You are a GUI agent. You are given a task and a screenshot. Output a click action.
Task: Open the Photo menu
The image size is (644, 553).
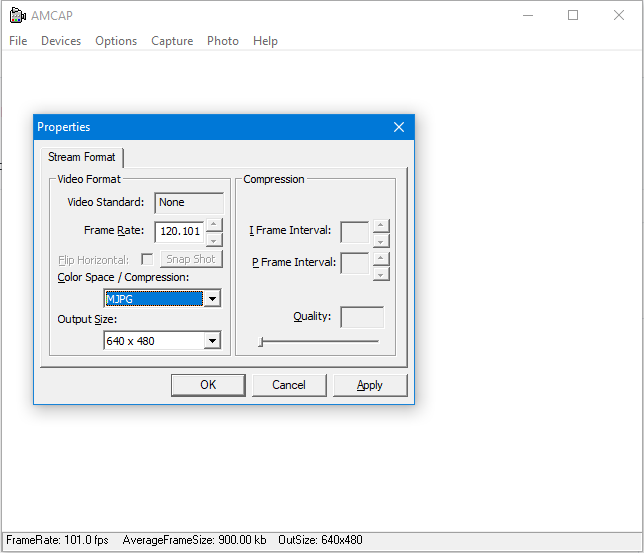point(223,41)
